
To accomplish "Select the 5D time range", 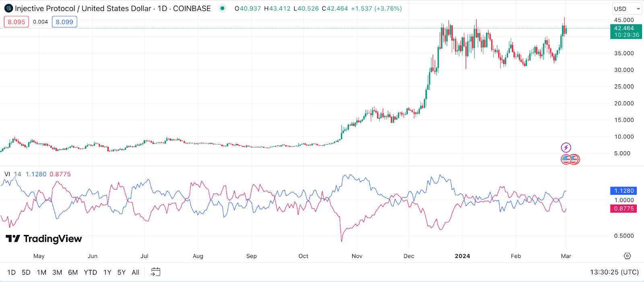I will coord(26,272).
